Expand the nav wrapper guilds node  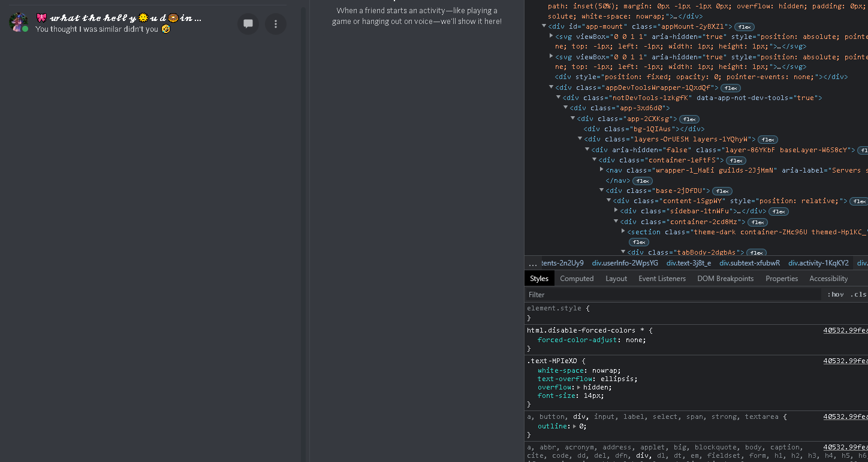601,170
